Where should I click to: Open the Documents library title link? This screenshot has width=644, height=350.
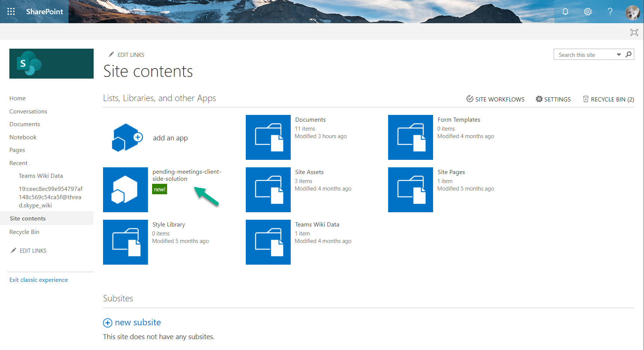(x=310, y=120)
